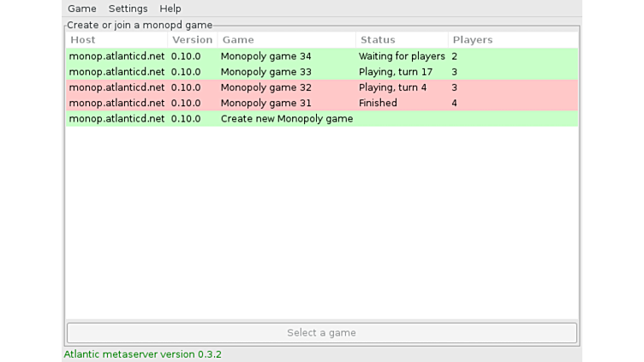Select the Monopoly game 33 row

pos(322,72)
